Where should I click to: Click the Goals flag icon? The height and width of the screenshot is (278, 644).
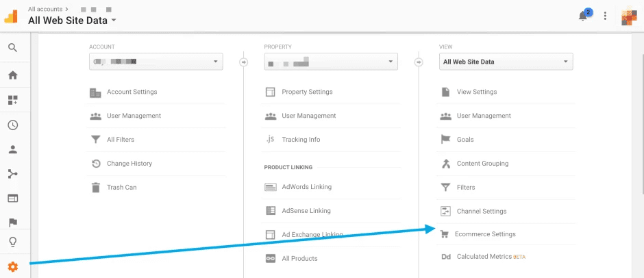pyautogui.click(x=445, y=140)
